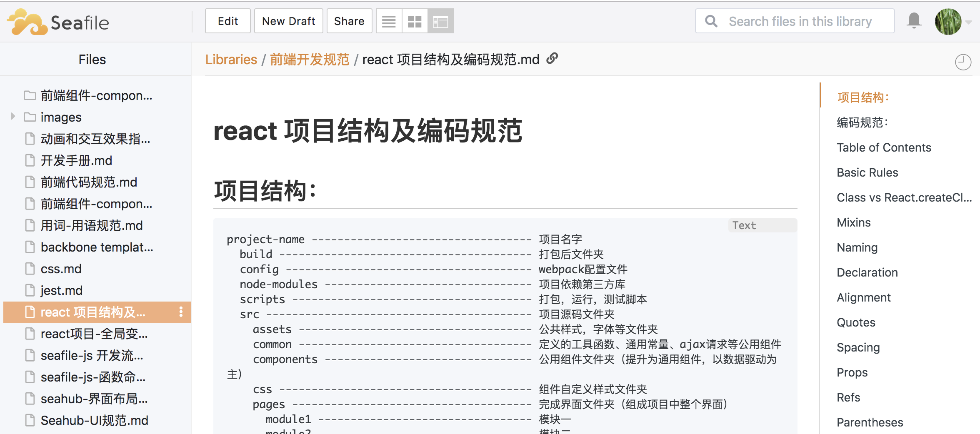Click the Seafile logo
Image resolution: width=980 pixels, height=434 pixels.
click(58, 22)
